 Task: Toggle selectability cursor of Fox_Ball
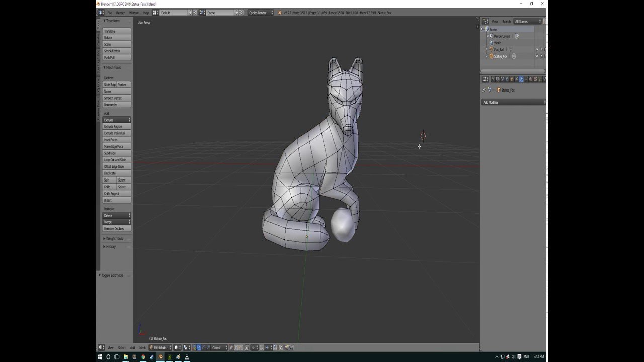[541, 49]
